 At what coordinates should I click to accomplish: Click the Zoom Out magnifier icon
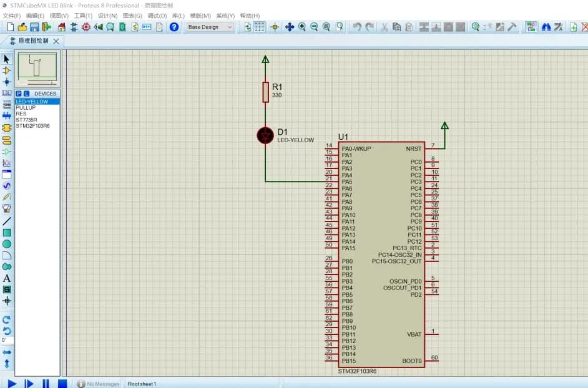(x=314, y=27)
